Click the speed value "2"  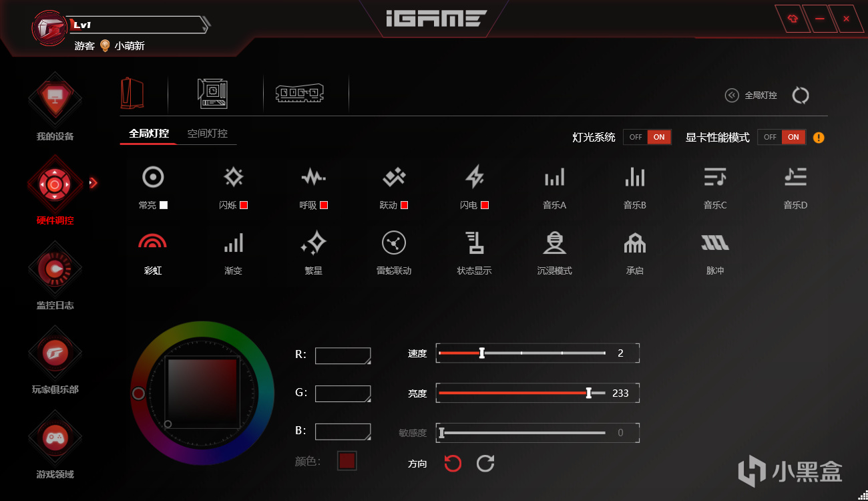(x=620, y=353)
